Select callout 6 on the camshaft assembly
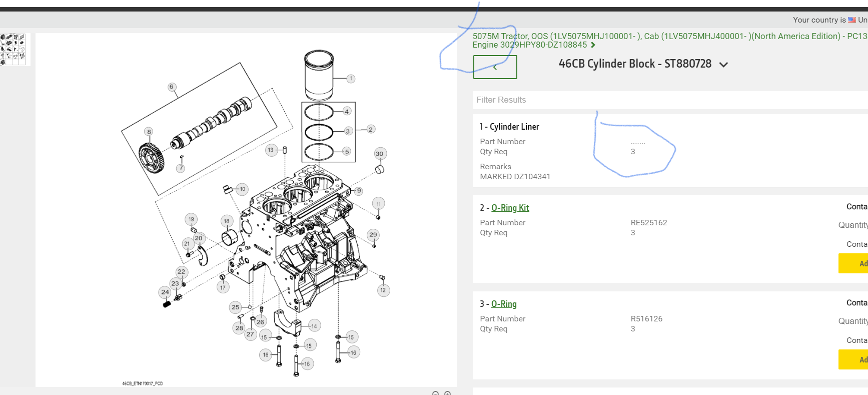 [172, 87]
